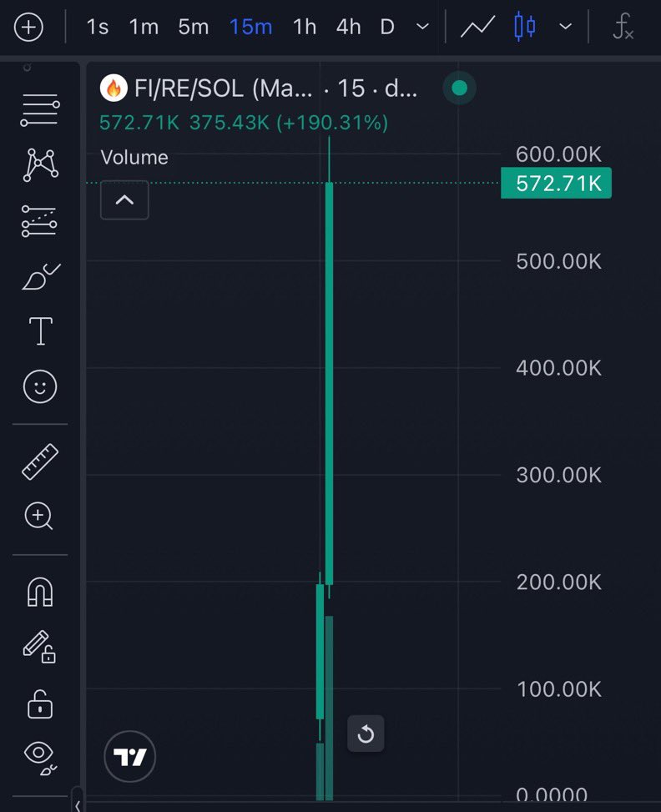Choose the 4h timeframe
Image resolution: width=661 pixels, height=812 pixels.
coord(348,27)
